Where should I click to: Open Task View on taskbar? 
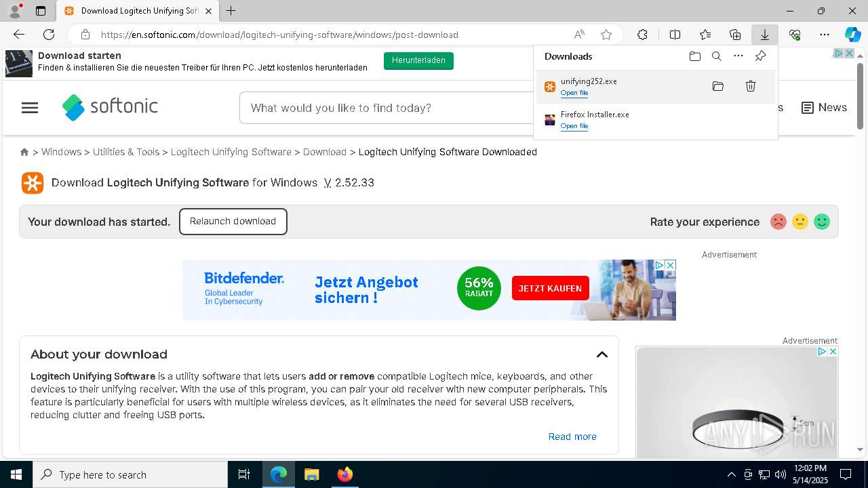(x=244, y=474)
